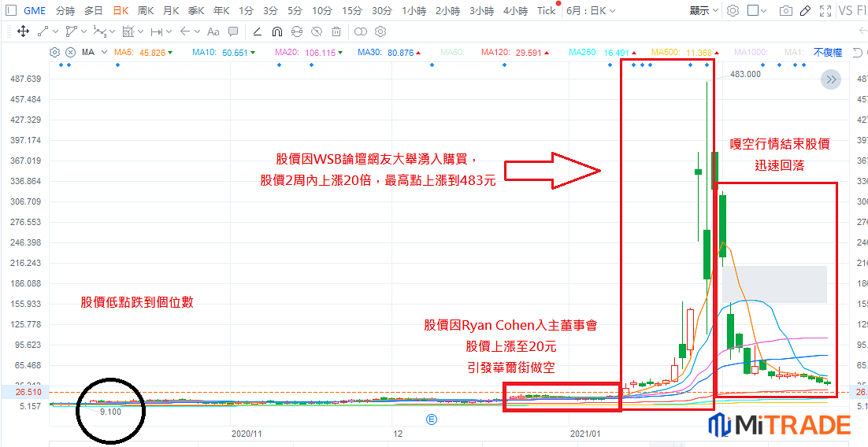Enter fullscreen chart mode
This screenshot has width=868, height=447.
coord(825,11)
